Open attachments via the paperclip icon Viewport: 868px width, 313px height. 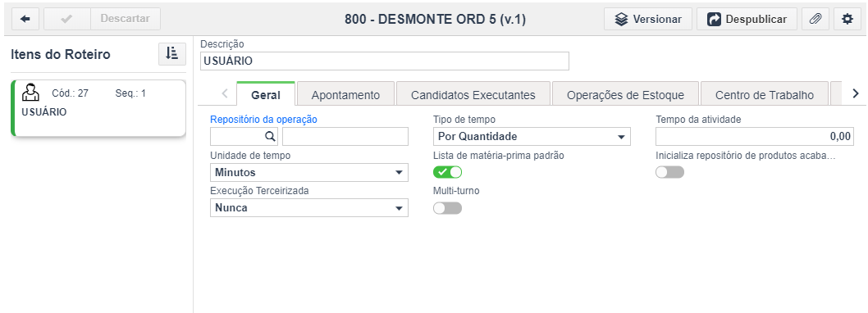815,19
